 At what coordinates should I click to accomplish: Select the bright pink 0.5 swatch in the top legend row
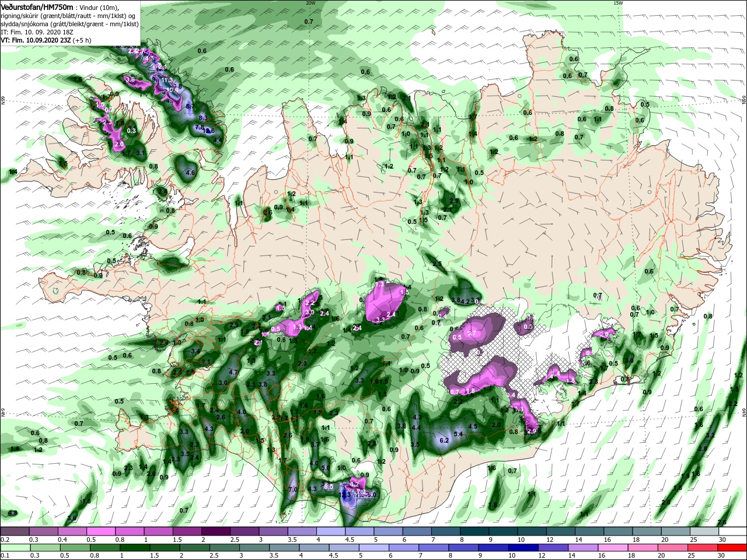[x=100, y=531]
